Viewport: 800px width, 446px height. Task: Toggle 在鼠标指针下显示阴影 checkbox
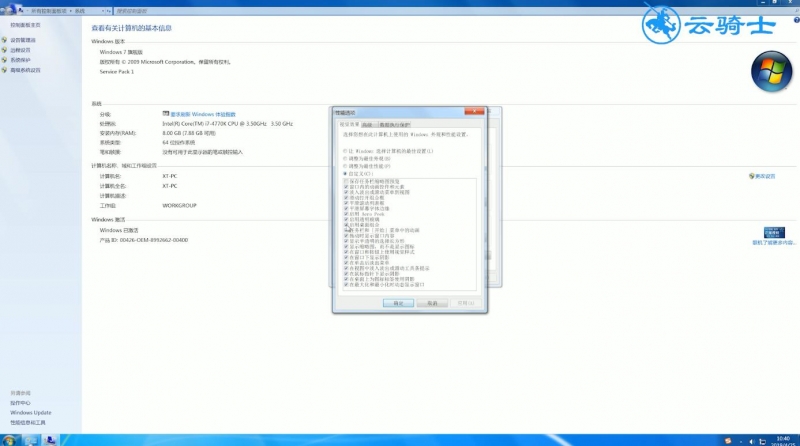(346, 274)
